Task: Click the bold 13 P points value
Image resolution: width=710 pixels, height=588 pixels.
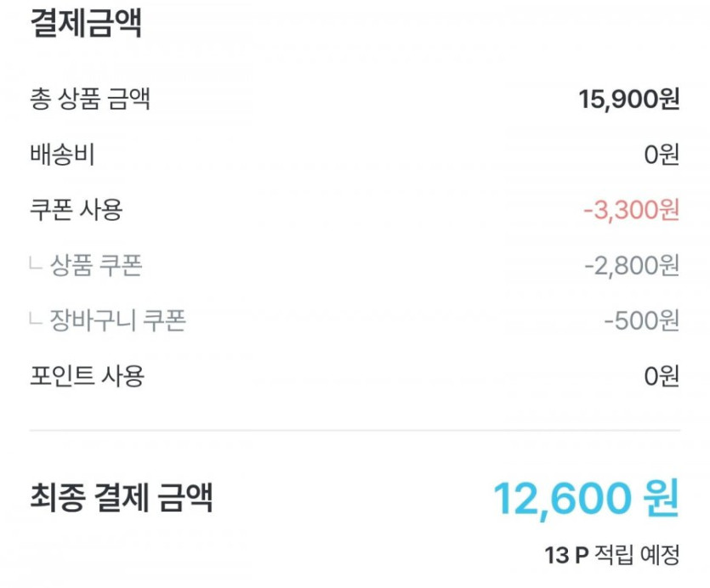Action: (x=566, y=556)
